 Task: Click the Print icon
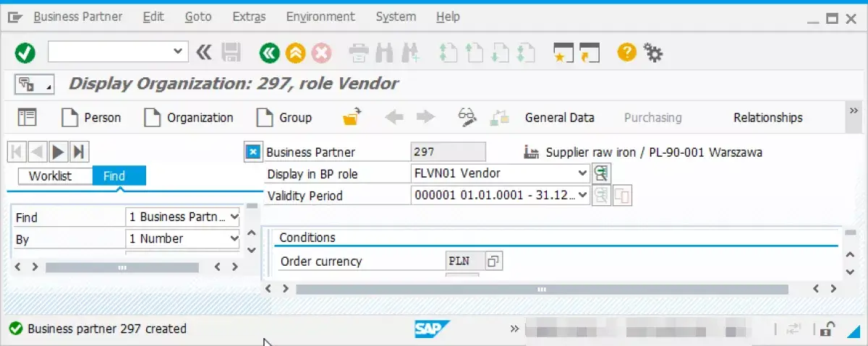tap(358, 52)
